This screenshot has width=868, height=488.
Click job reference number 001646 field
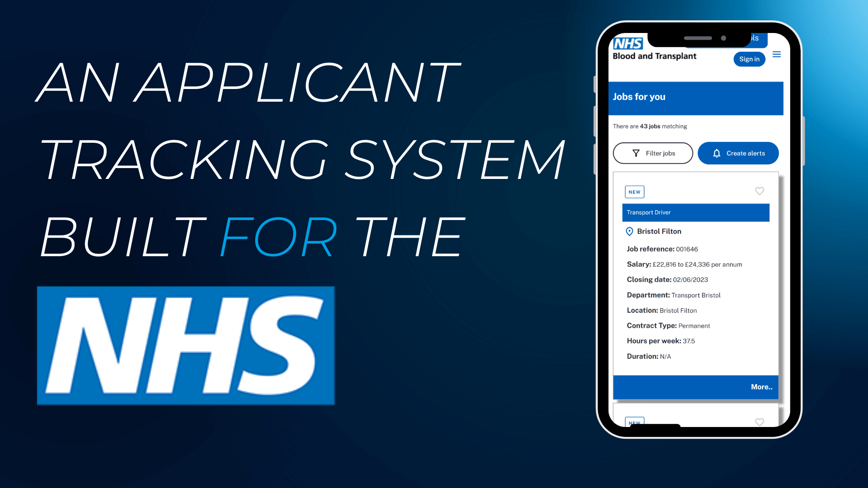point(684,249)
